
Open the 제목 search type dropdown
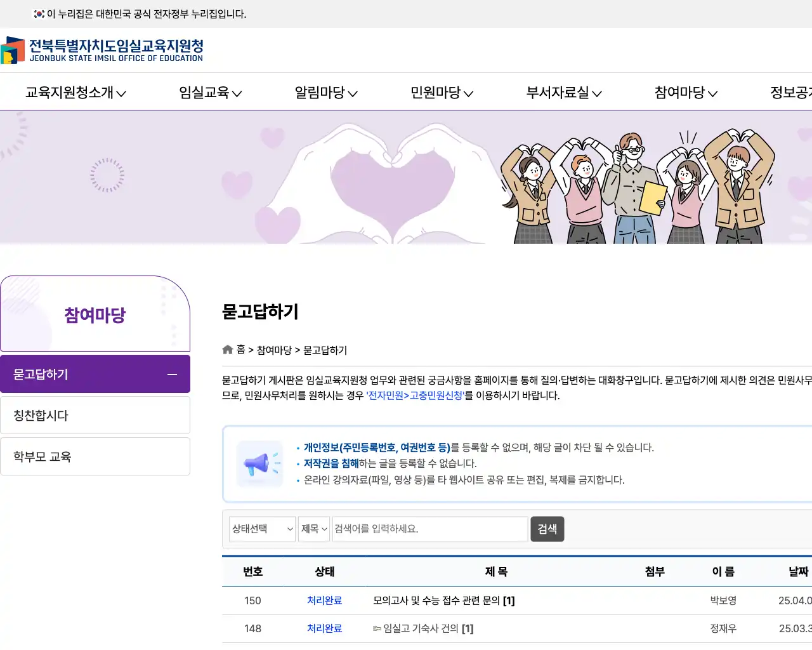(313, 529)
